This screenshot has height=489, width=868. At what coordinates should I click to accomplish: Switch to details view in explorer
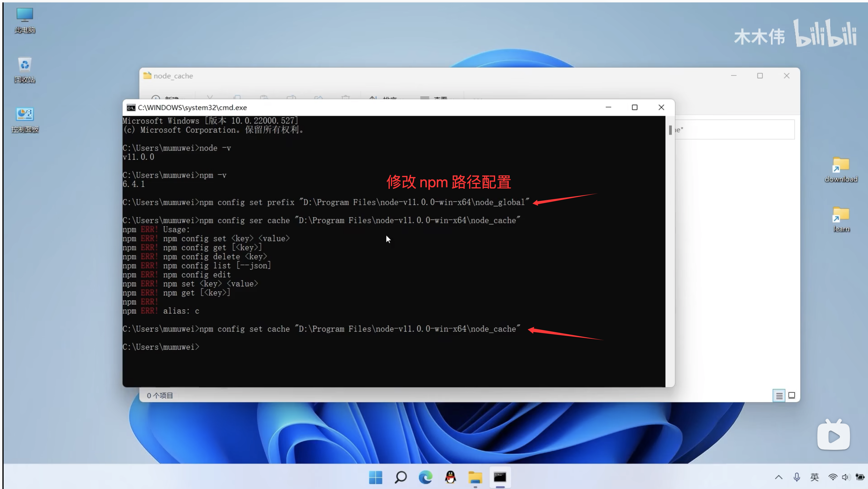(x=779, y=395)
